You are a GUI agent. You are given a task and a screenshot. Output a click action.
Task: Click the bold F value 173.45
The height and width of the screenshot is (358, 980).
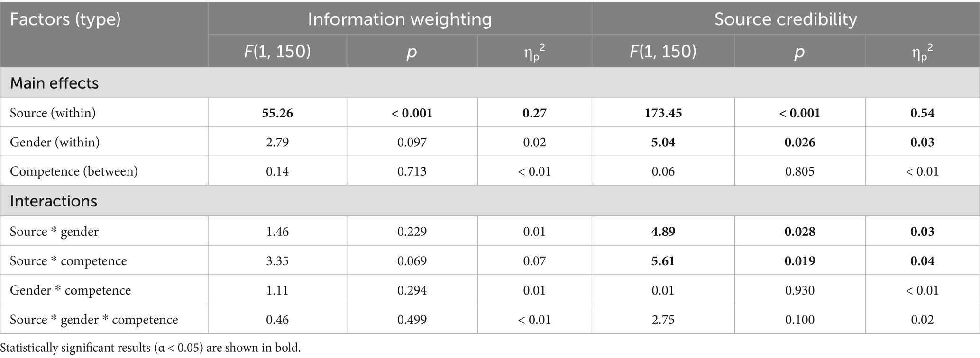tap(663, 113)
